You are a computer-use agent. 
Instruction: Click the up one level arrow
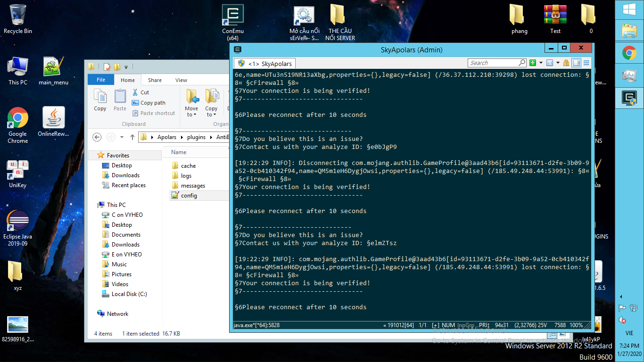tap(132, 137)
